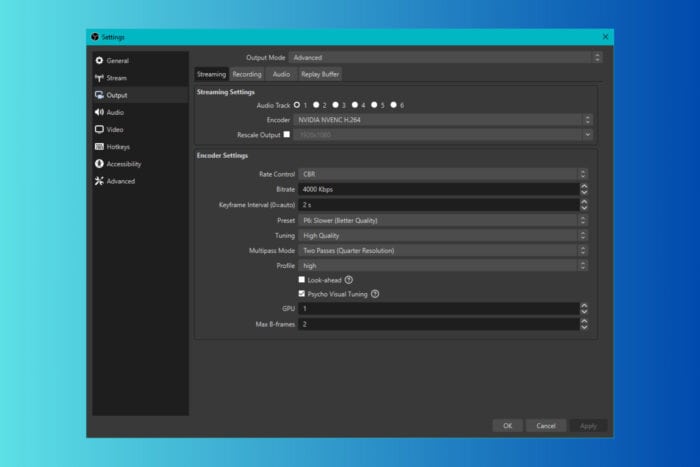Open the Rescale Output resolution dropdown
The width and height of the screenshot is (700, 467).
pos(443,134)
